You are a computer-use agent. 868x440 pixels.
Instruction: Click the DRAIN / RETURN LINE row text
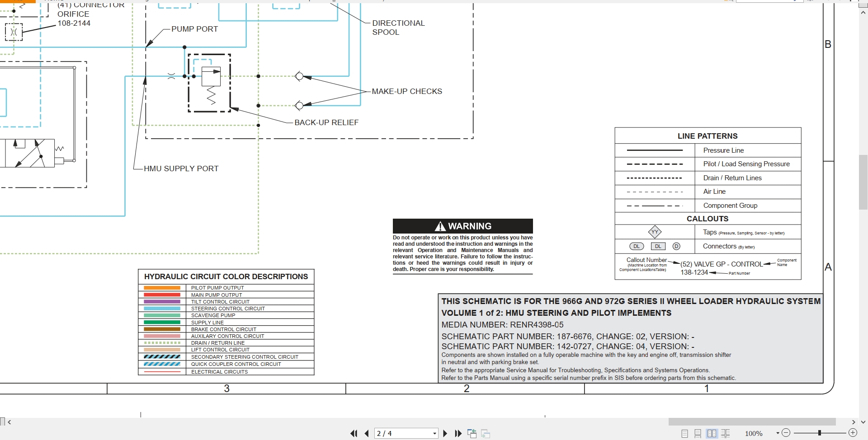[217, 343]
